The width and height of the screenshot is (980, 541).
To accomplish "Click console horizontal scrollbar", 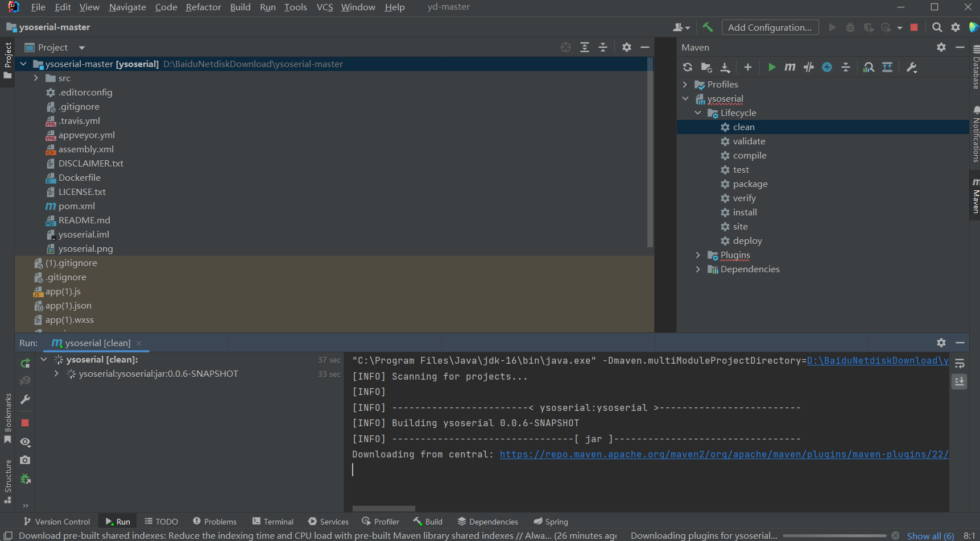I will coord(384,509).
